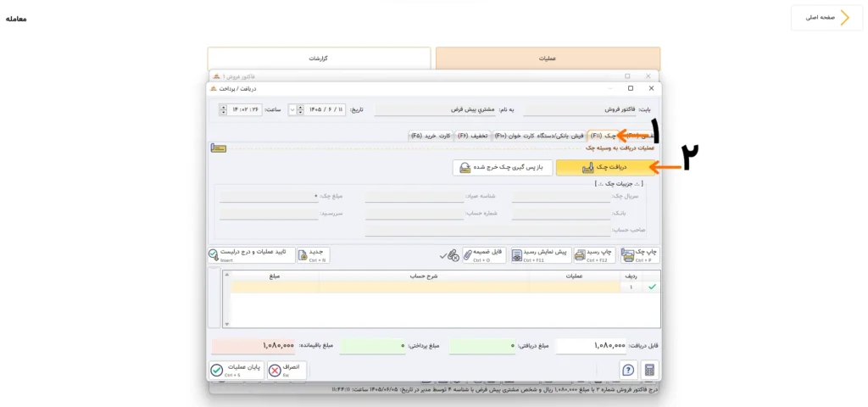Click the table vertical scrollbar down arrow
Image resolution: width=868 pixels, height=407 pixels.
[226, 323]
